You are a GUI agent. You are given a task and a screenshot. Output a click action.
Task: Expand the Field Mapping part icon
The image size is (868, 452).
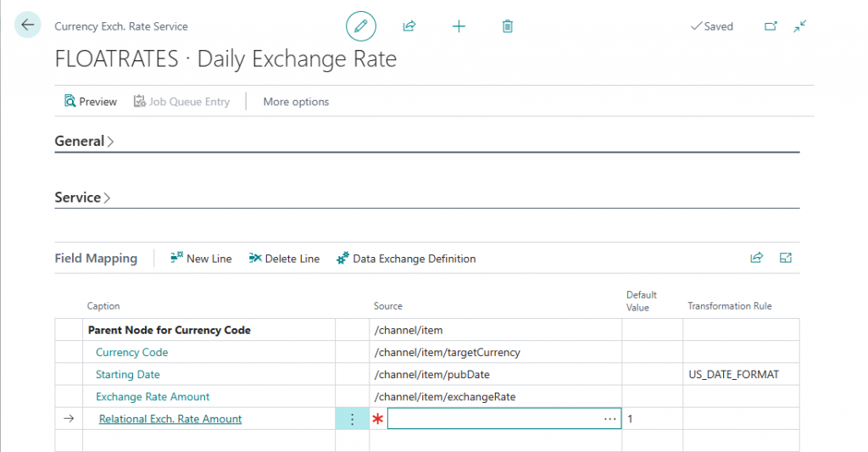click(x=786, y=259)
